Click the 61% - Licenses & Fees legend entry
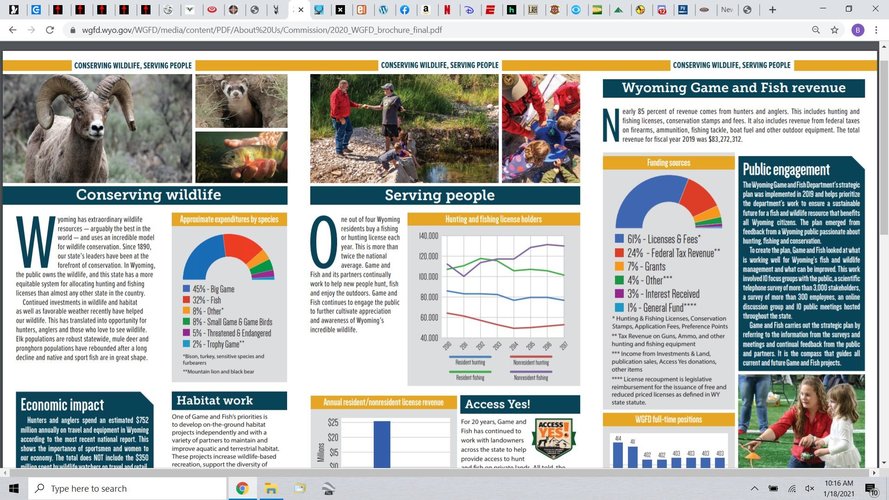Viewport: 889px width, 500px height. 658,239
